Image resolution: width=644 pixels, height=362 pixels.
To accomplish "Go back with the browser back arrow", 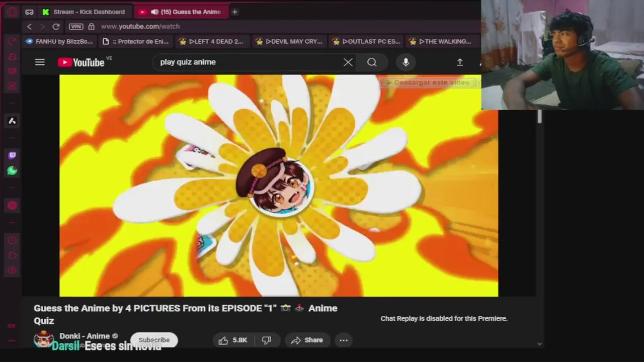I will [29, 26].
